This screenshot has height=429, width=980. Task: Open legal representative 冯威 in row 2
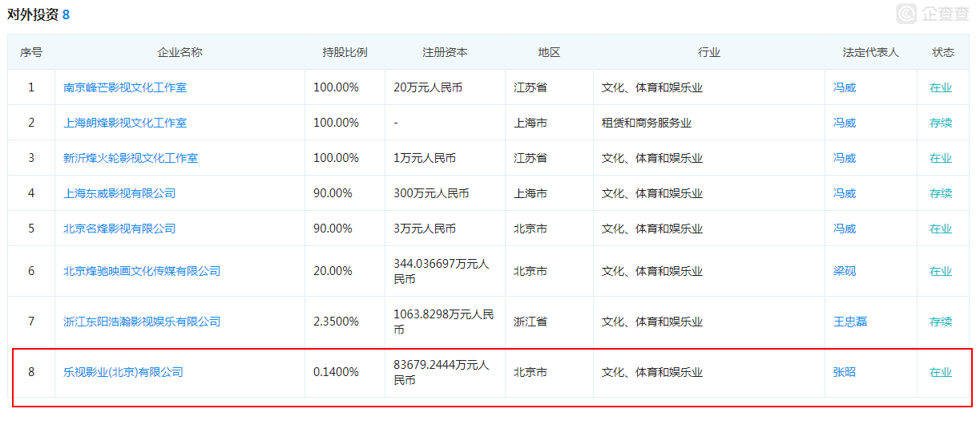(x=845, y=123)
